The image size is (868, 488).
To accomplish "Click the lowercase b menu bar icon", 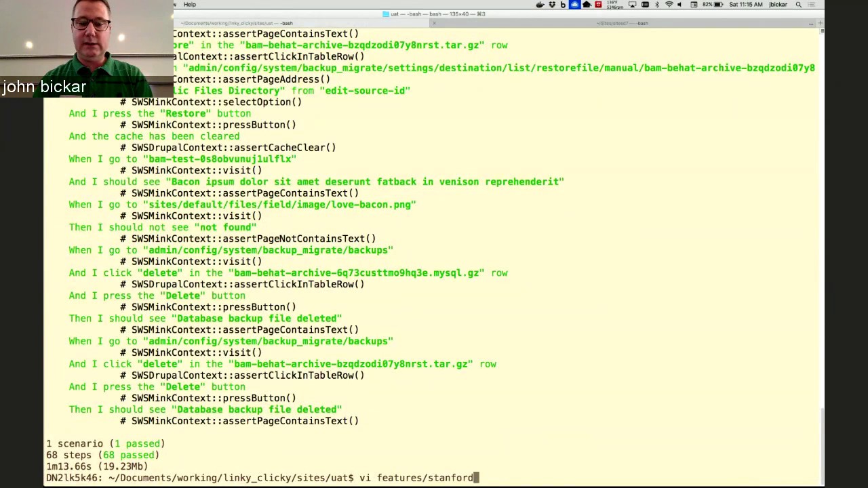I will coord(563,5).
